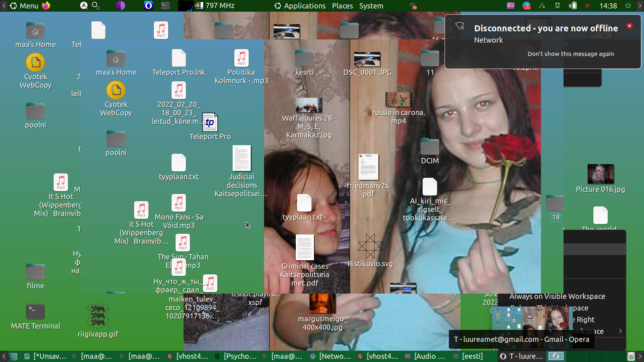This screenshot has width=644, height=362.
Task: Toggle the muted volume speaker icon
Action: [x=588, y=6]
